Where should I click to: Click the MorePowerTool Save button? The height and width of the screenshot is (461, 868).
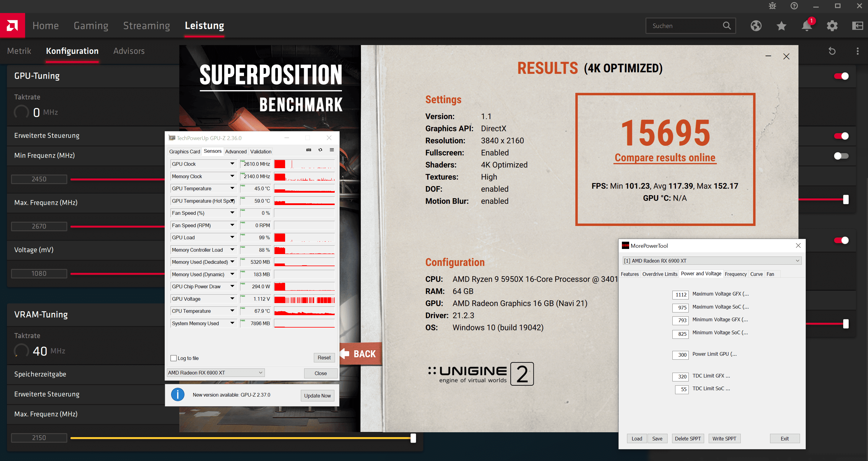(x=657, y=438)
